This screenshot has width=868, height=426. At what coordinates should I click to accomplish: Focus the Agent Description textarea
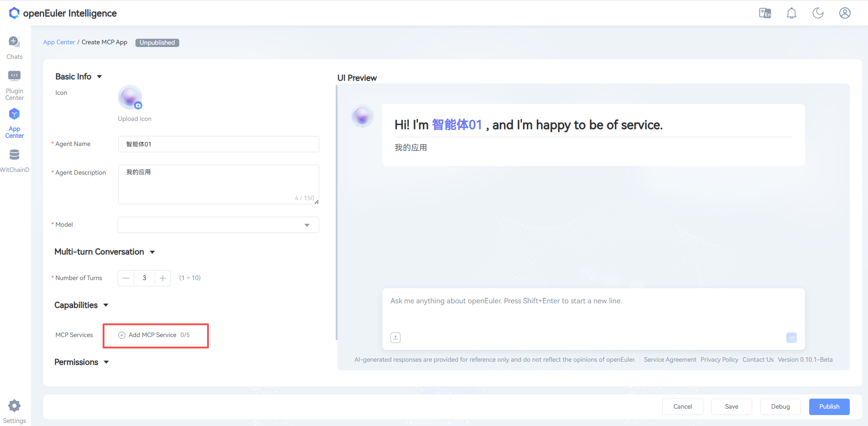(x=218, y=184)
